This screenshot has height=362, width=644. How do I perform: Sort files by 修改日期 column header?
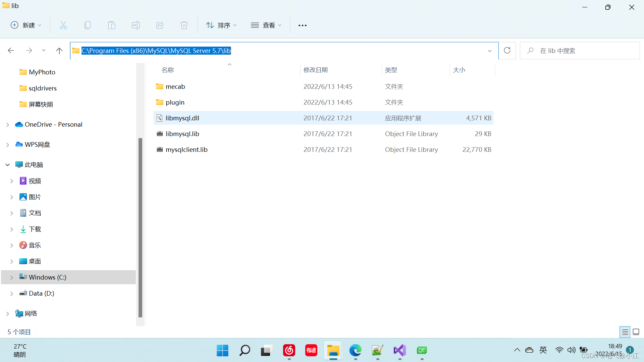(315, 70)
